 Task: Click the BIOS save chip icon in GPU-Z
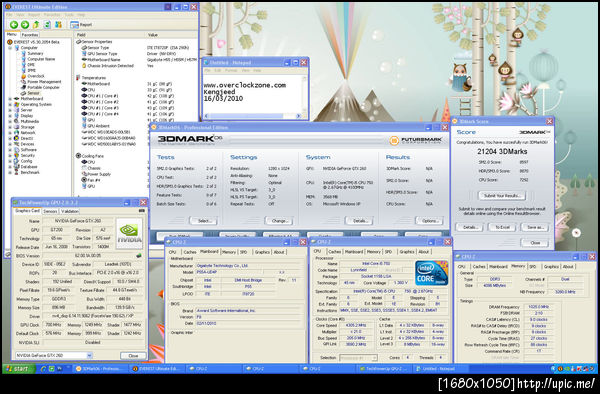pyautogui.click(x=139, y=256)
